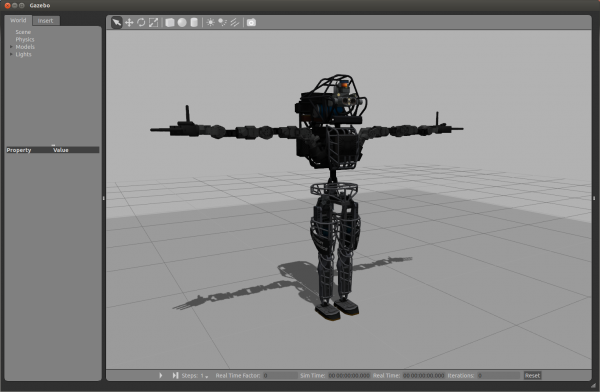Add a spot light

(222, 23)
